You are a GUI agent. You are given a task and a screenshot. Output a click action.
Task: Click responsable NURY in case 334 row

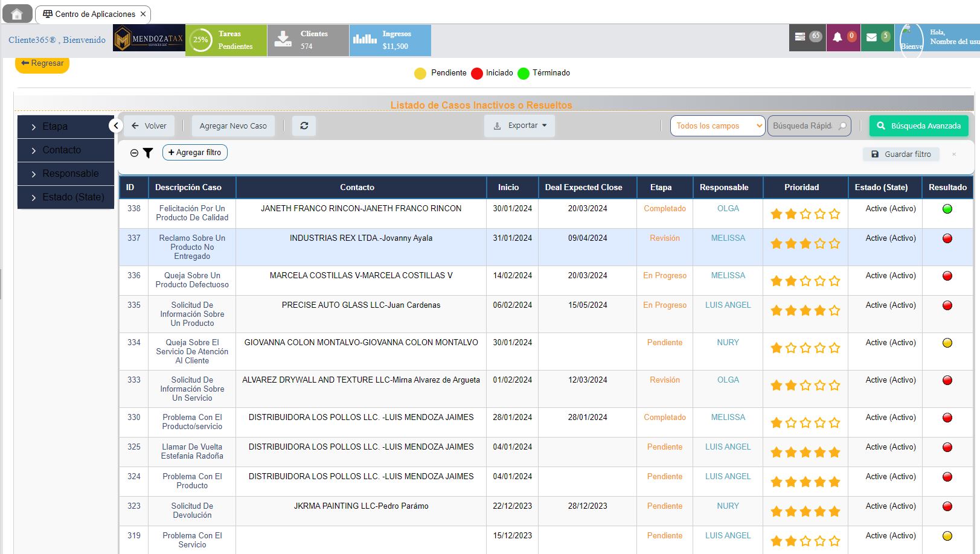point(728,343)
